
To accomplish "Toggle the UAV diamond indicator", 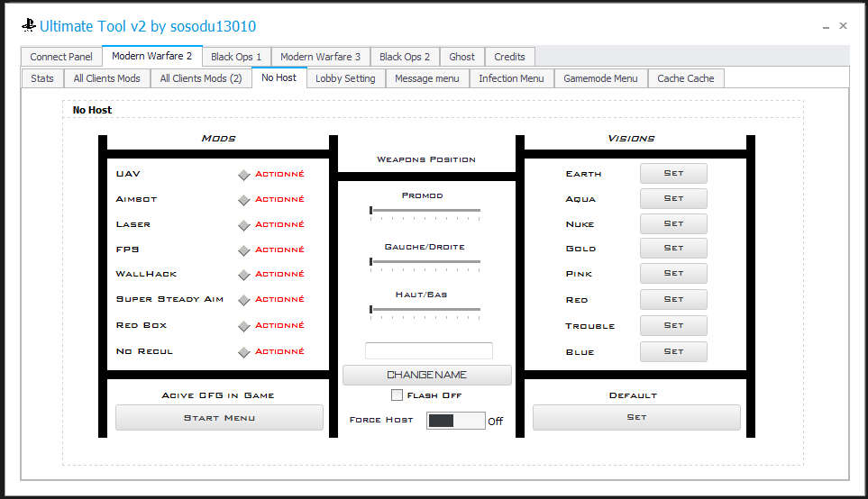I will tap(244, 176).
